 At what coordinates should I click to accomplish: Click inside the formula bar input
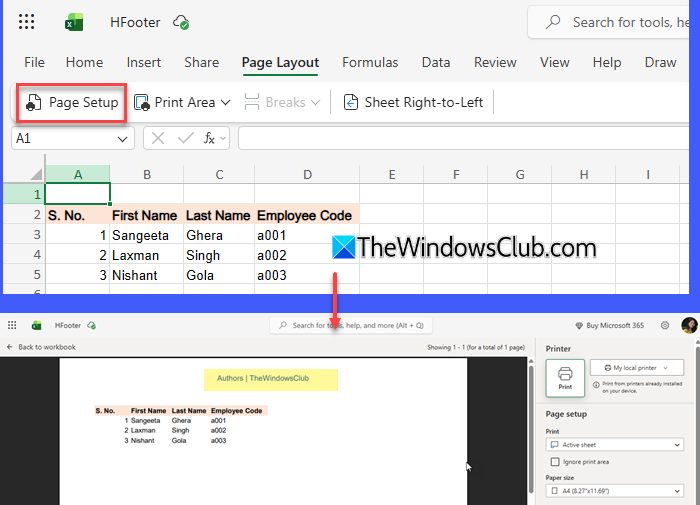(463, 138)
